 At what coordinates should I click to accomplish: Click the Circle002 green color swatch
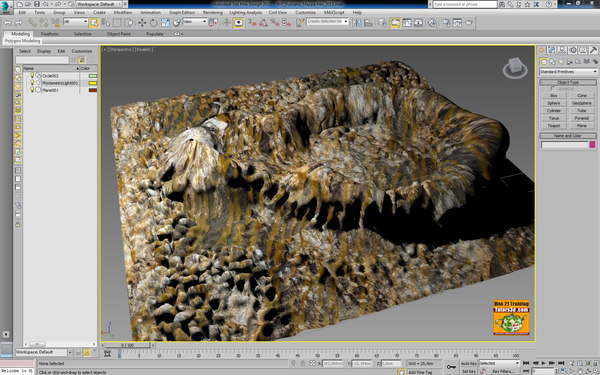pyautogui.click(x=93, y=76)
